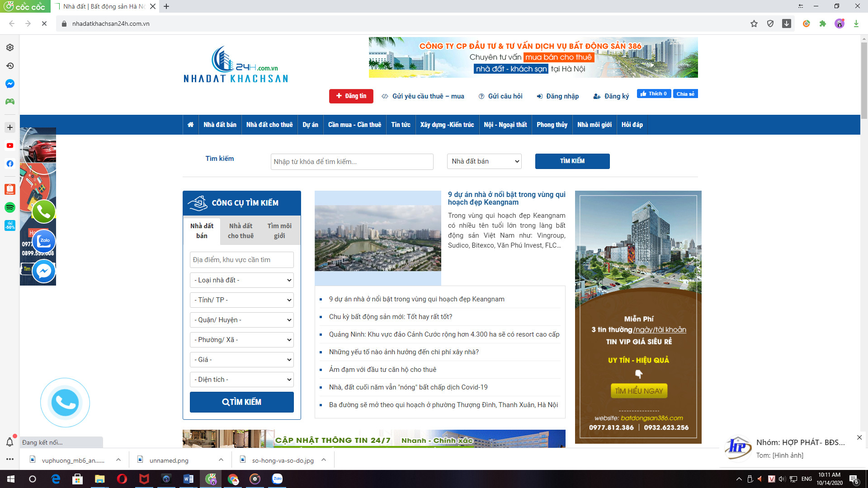Open Phong thủy in the navigation bar
Viewport: 868px width, 488px height.
tap(552, 125)
